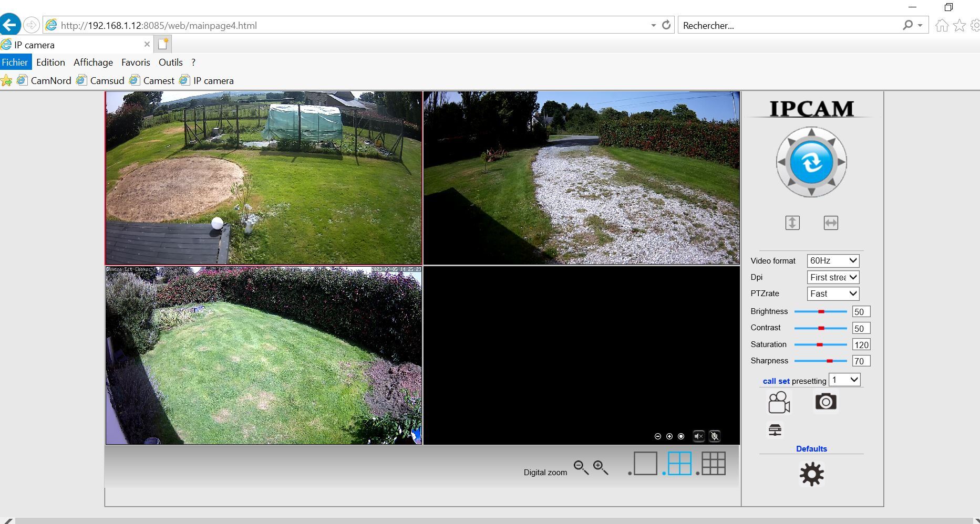Open the Affichage menu
The image size is (980, 524).
93,62
